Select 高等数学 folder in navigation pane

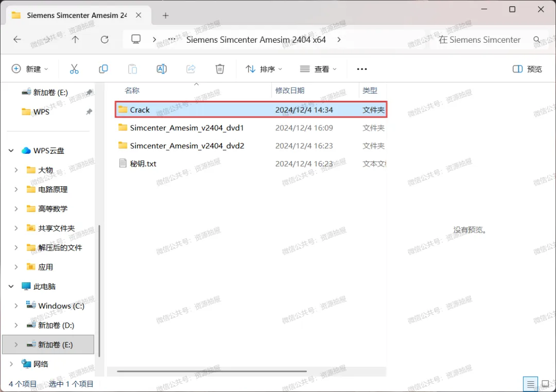[x=53, y=209]
